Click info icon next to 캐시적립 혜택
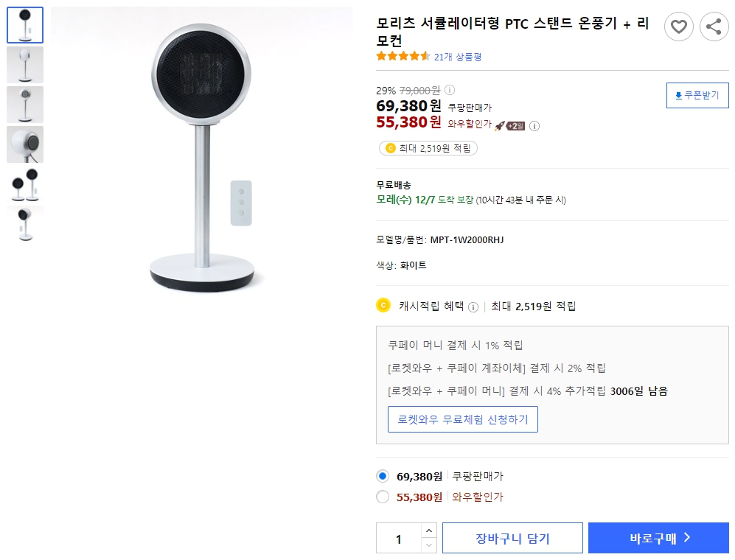 (x=473, y=307)
